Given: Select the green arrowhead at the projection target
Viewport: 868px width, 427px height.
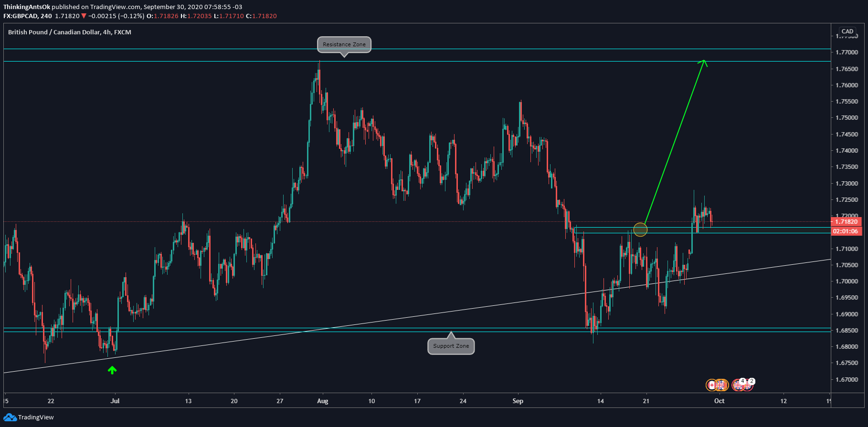Looking at the screenshot, I should [703, 62].
